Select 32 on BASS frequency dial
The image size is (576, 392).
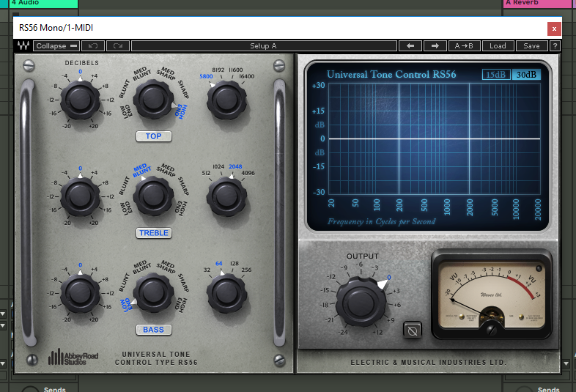coord(207,270)
